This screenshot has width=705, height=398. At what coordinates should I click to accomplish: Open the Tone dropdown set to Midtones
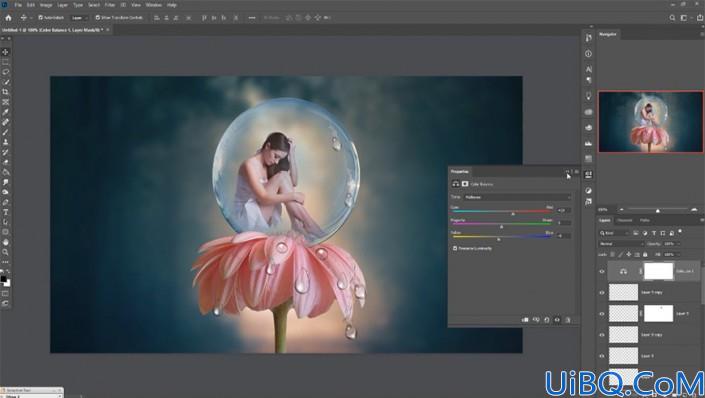click(x=518, y=197)
